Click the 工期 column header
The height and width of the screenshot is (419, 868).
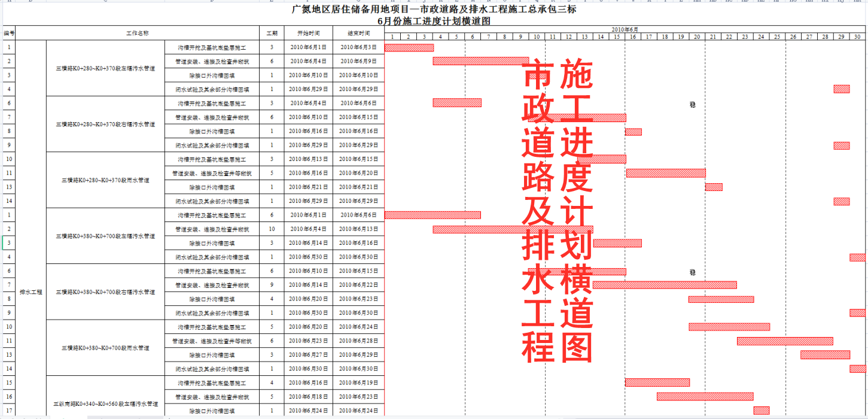[x=272, y=33]
